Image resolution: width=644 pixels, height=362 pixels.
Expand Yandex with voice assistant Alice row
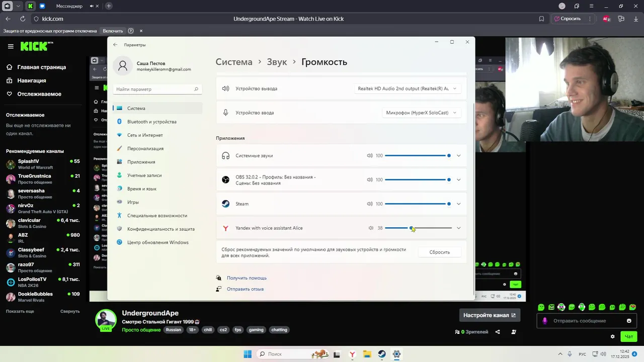458,228
